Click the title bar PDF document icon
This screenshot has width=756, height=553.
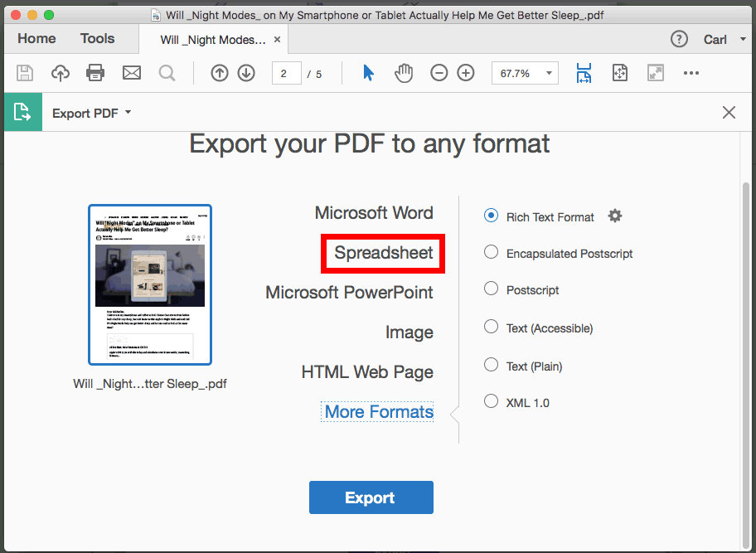pos(156,15)
